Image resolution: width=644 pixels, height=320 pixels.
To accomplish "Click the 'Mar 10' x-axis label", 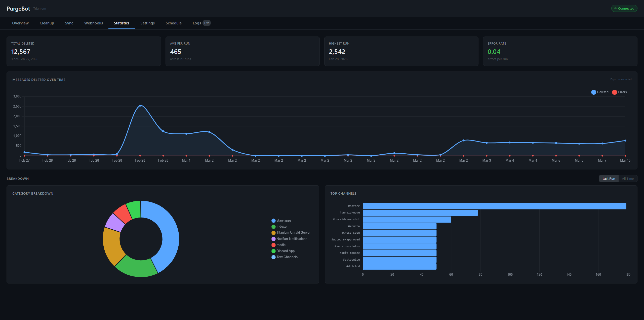I will (625, 161).
